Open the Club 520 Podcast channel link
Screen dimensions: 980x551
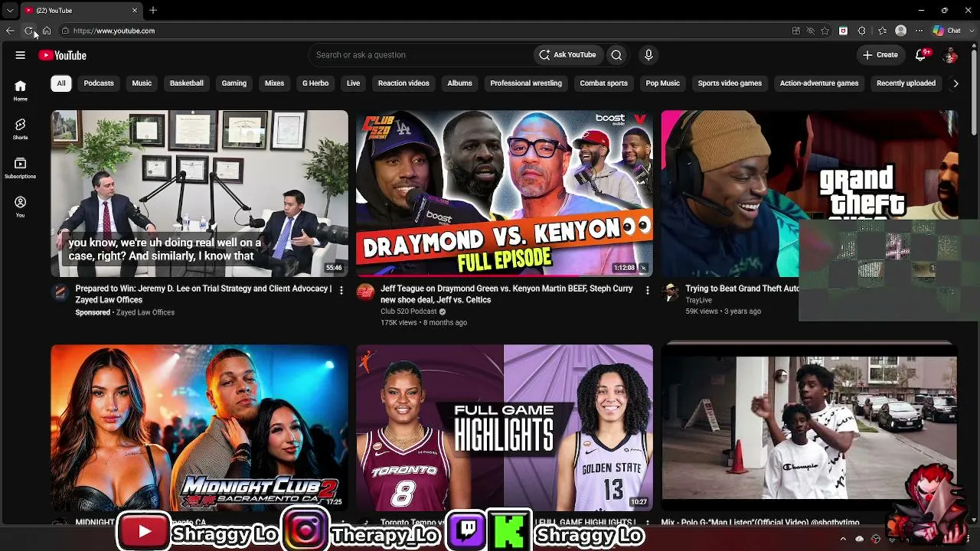(408, 311)
